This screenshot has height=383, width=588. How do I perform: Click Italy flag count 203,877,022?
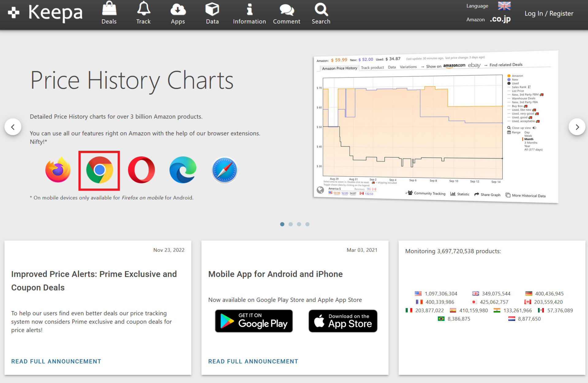[424, 310]
